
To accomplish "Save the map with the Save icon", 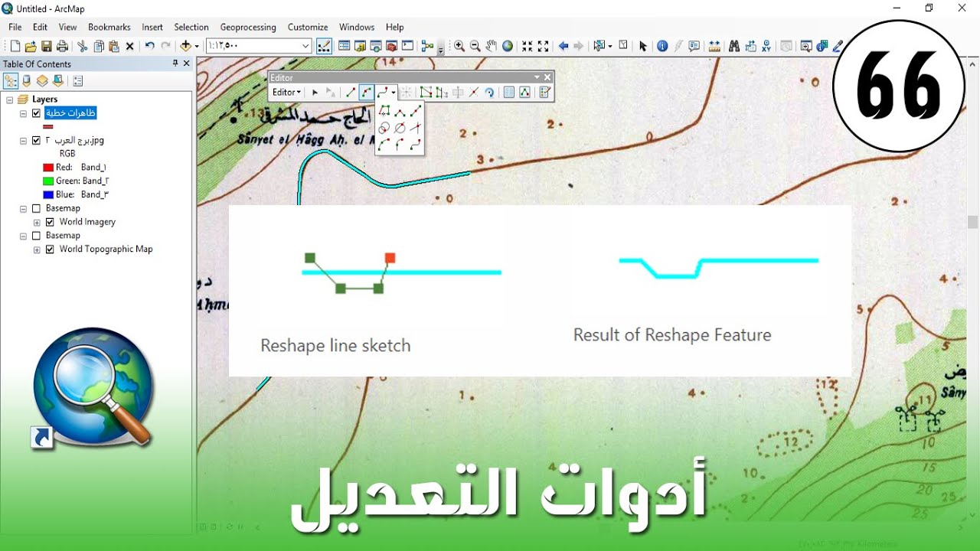I will (x=47, y=46).
